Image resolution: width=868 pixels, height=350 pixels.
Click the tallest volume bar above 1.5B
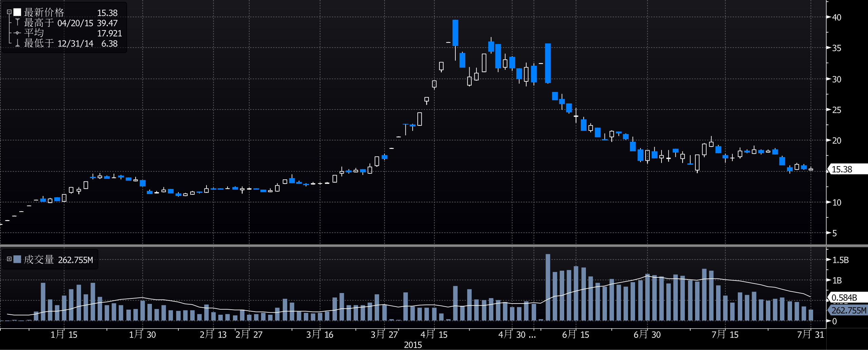(548, 287)
